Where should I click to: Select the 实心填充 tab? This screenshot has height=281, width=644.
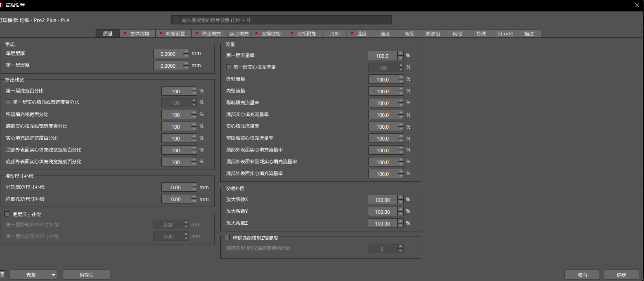(x=239, y=34)
